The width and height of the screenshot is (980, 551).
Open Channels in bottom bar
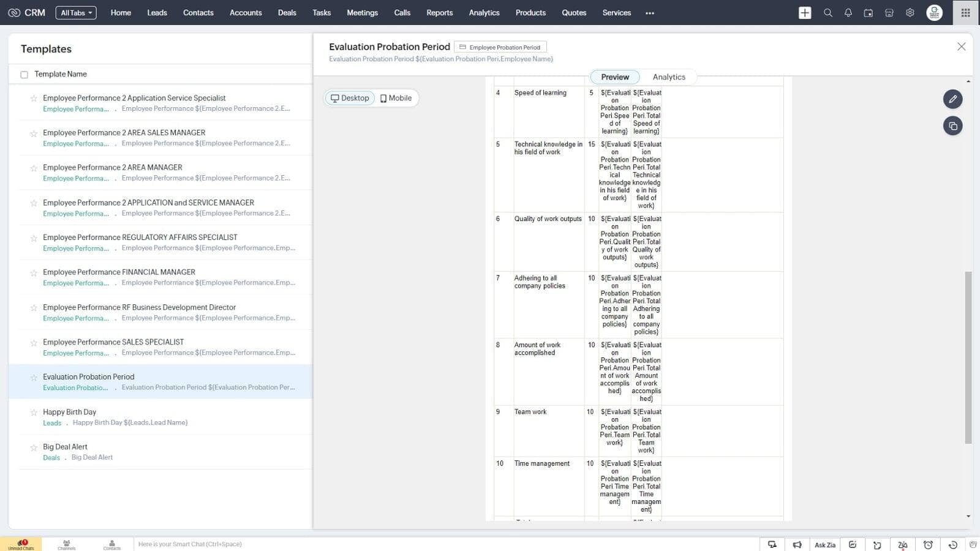[67, 544]
